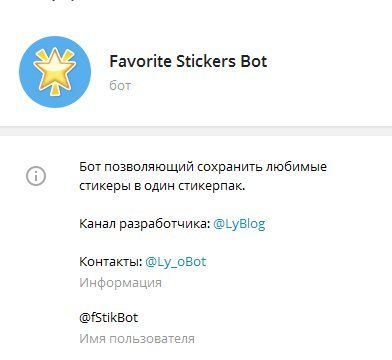The width and height of the screenshot is (392, 360).
Task: Click the 'Контакты:' label text
Action: point(111,262)
